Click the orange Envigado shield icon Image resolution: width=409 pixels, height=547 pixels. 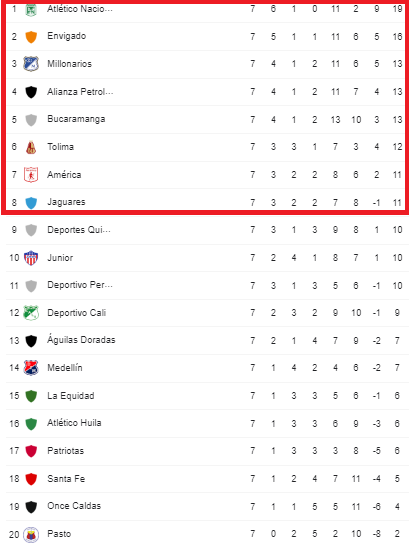point(31,37)
